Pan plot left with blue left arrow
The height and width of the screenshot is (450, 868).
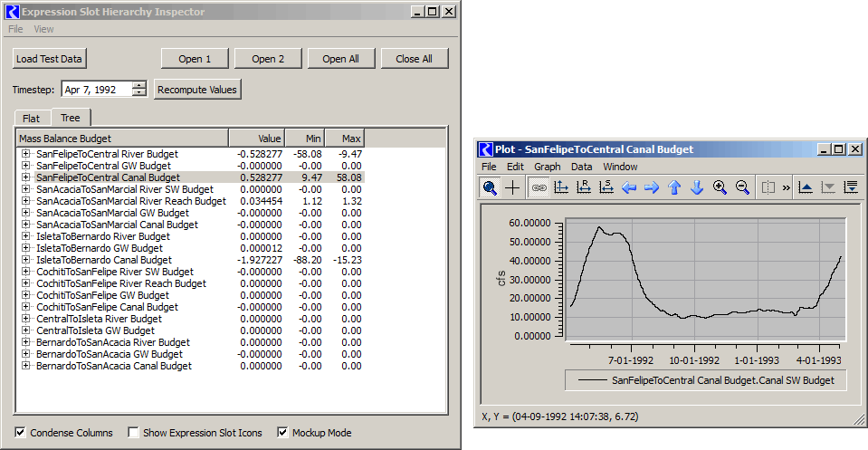[x=629, y=187]
